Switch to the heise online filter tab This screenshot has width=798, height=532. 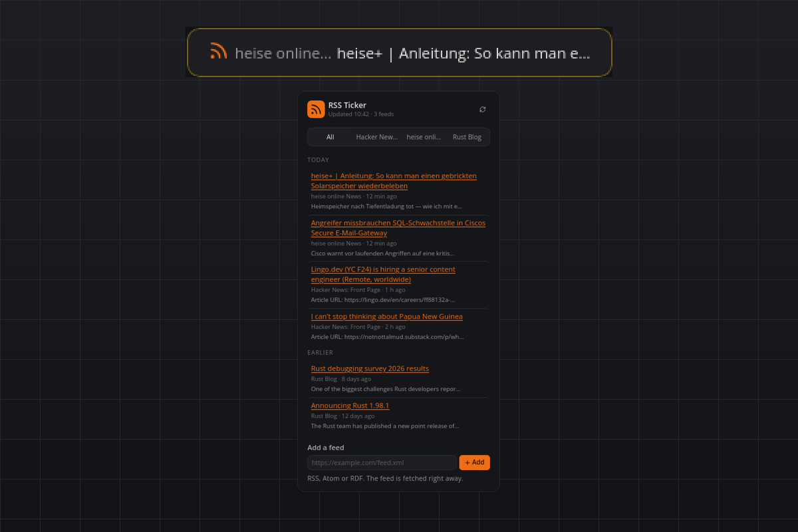coord(424,137)
